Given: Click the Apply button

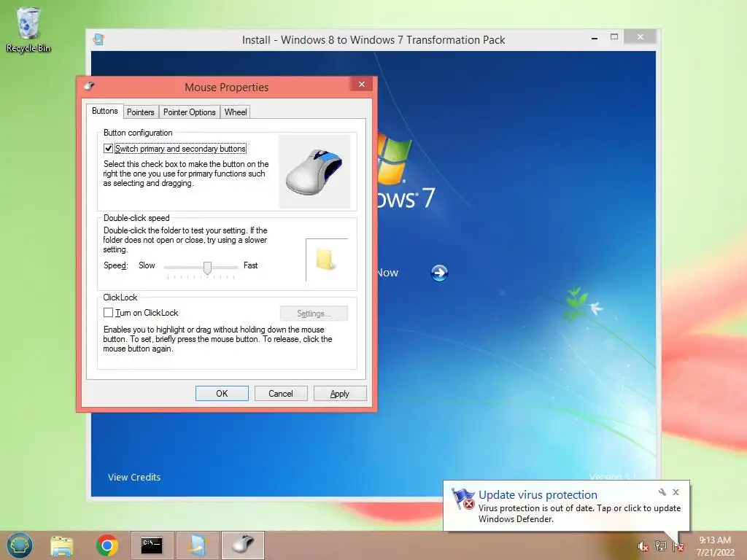Looking at the screenshot, I should (x=340, y=393).
